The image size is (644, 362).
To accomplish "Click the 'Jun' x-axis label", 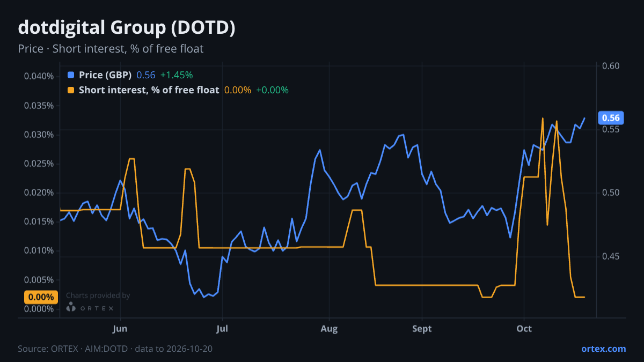I will [x=121, y=328].
